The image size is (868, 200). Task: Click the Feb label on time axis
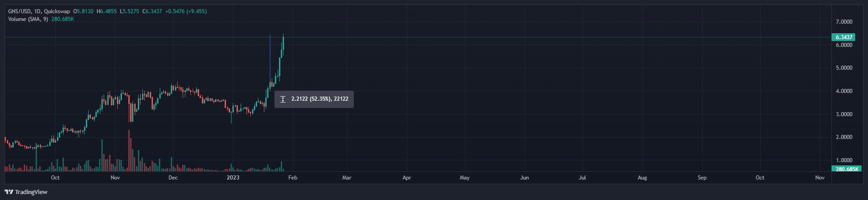[x=293, y=178]
